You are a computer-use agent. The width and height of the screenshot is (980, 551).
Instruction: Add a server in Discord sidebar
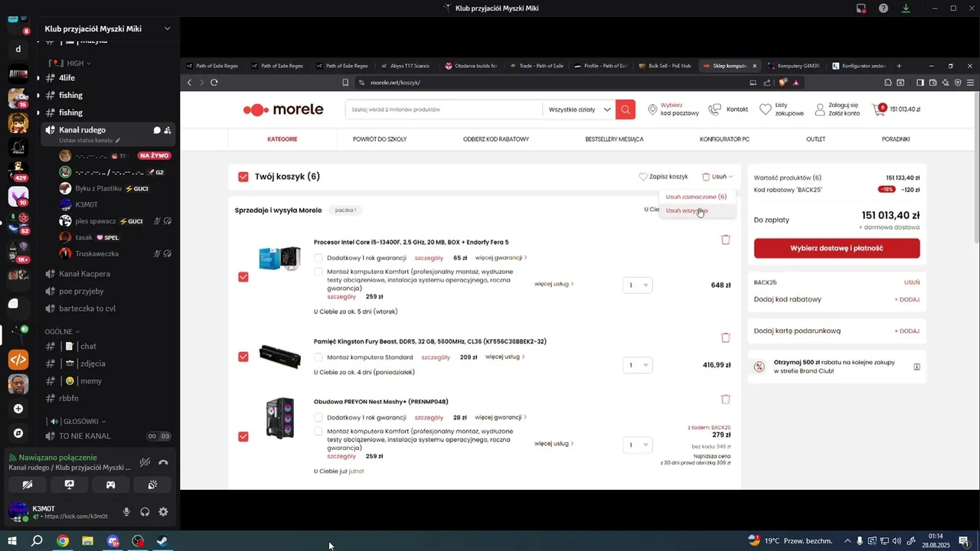click(18, 409)
